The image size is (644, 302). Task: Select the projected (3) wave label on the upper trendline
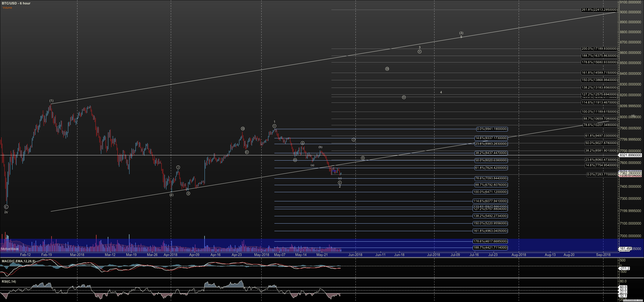461,33
